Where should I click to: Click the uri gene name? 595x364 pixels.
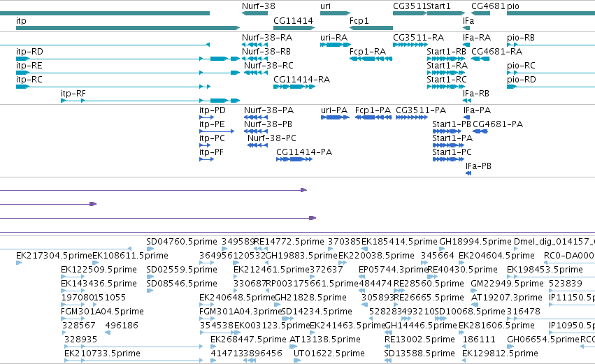tap(326, 6)
